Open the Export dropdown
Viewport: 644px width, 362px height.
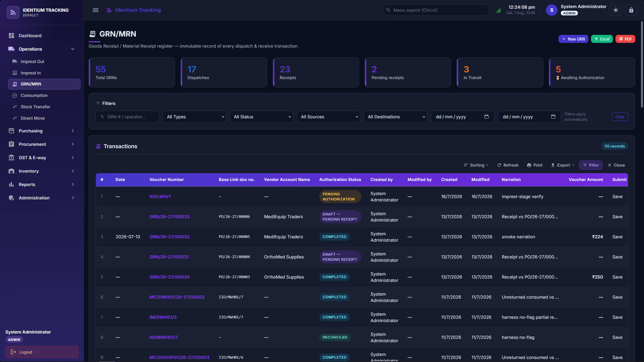[562, 165]
